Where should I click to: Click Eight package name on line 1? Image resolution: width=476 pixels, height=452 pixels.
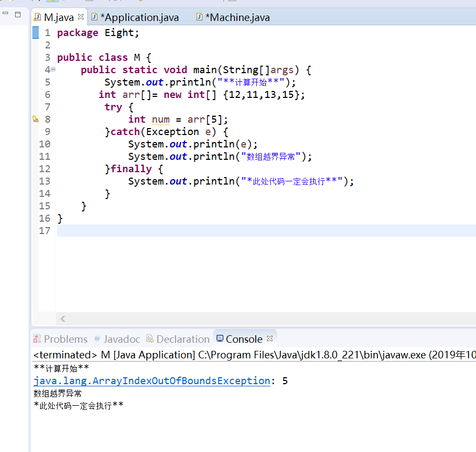tap(119, 33)
